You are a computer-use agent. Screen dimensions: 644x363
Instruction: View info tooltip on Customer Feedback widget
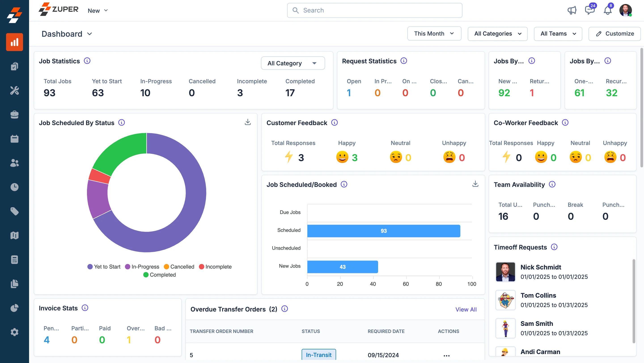click(335, 123)
